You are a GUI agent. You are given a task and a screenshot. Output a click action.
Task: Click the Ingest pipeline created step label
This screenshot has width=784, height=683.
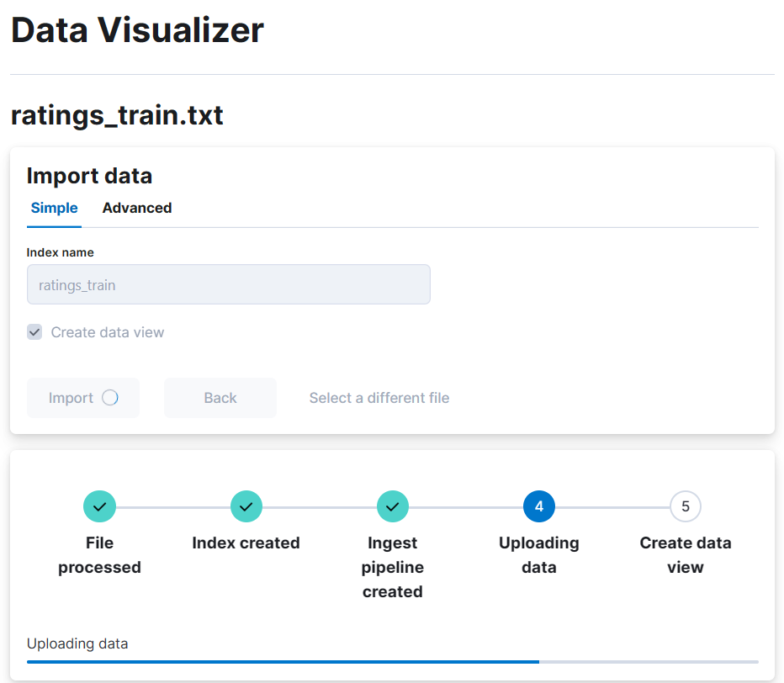[x=393, y=568]
